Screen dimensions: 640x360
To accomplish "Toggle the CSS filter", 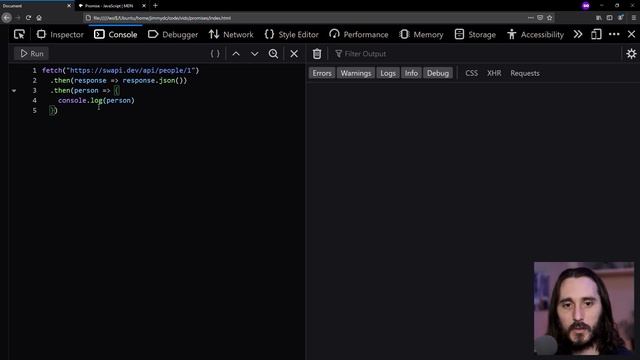I will click(471, 73).
